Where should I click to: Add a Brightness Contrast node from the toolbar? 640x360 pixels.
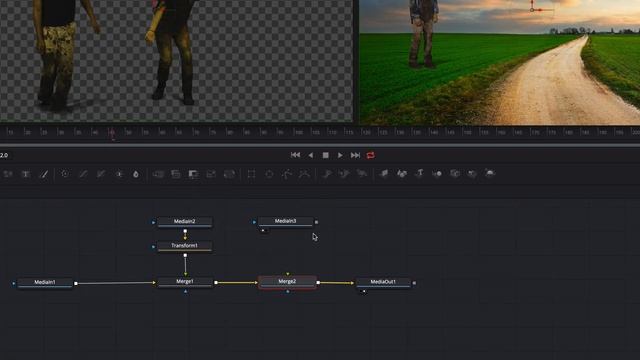tap(119, 174)
